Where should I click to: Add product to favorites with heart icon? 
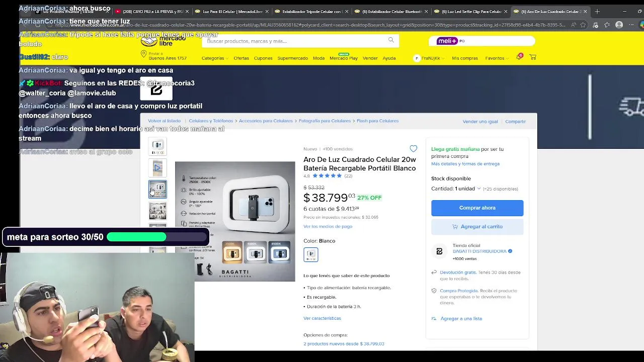413,149
